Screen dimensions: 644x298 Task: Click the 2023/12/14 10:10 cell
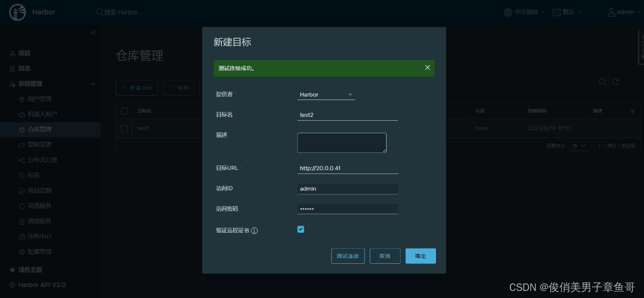pyautogui.click(x=549, y=128)
